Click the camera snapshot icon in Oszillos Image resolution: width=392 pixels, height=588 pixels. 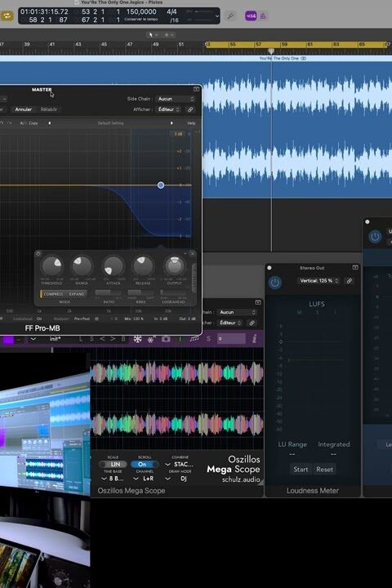pos(166,339)
